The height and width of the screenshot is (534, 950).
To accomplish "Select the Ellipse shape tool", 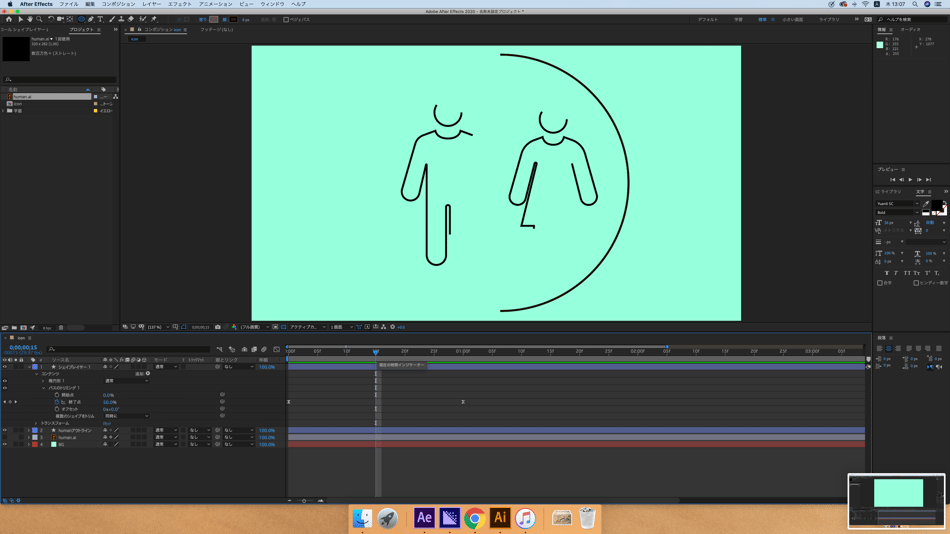I will pyautogui.click(x=81, y=19).
